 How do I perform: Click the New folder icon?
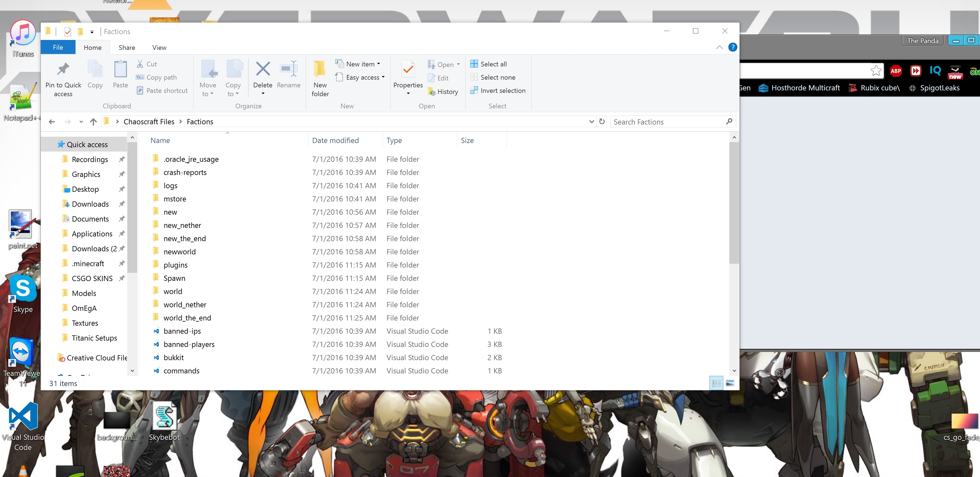pos(320,69)
